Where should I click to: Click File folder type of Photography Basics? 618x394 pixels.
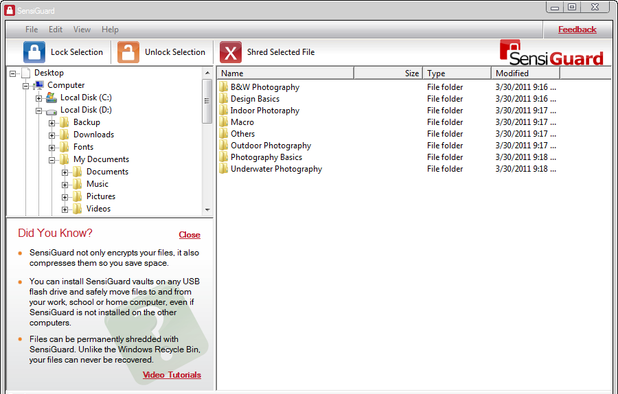(x=445, y=157)
